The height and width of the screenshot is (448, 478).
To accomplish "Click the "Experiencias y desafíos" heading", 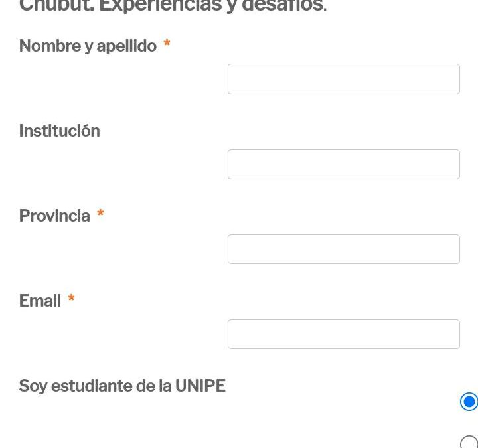I will tap(212, 6).
